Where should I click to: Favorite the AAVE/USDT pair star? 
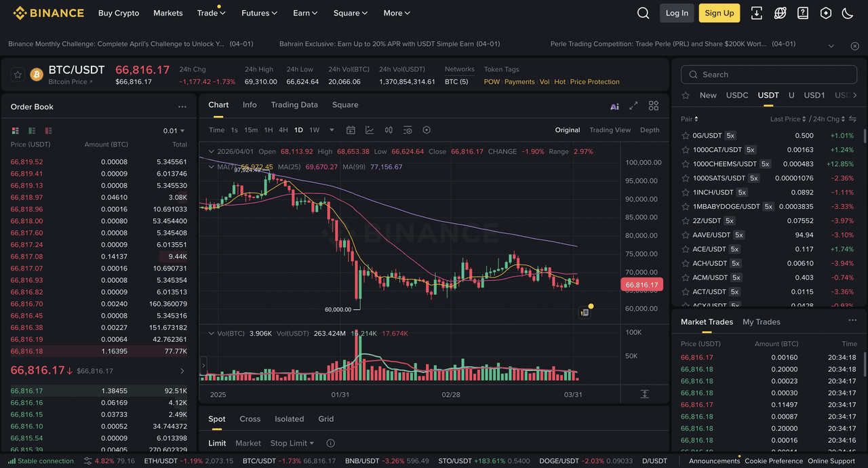[x=686, y=235]
